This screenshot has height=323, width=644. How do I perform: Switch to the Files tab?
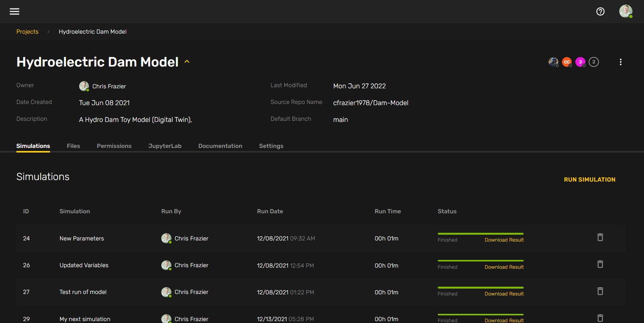coord(73,146)
